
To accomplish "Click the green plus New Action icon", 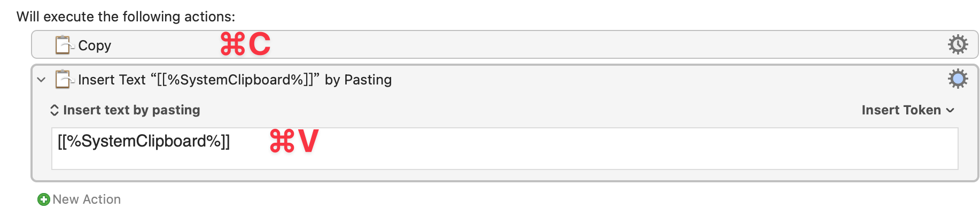I will [x=43, y=199].
